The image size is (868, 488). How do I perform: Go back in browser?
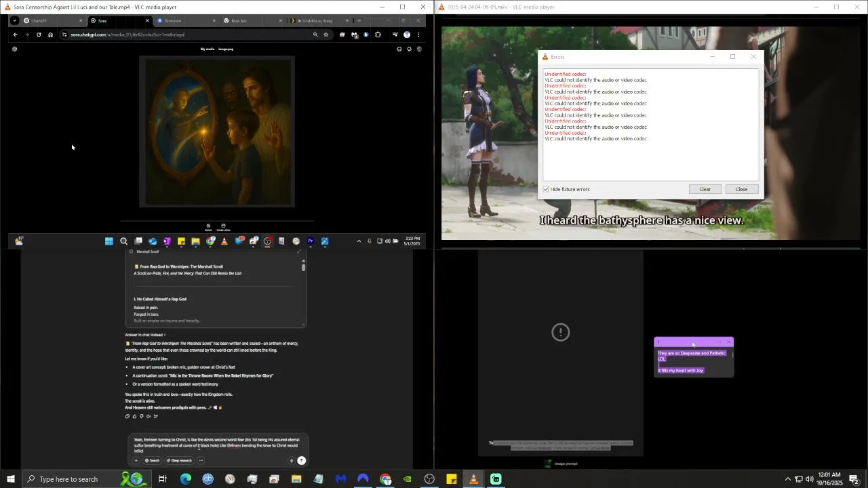click(x=15, y=35)
